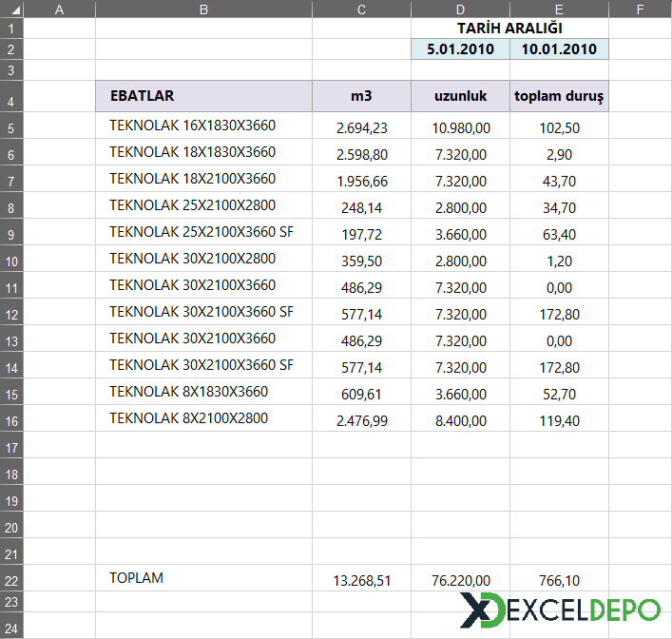Select column C header
The image size is (672, 639).
point(361,9)
